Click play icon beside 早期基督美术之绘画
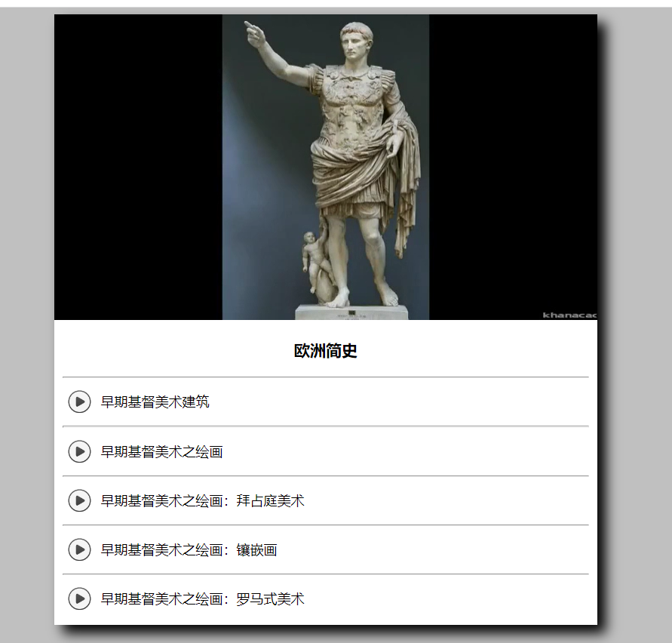This screenshot has height=643, width=672. tap(79, 452)
